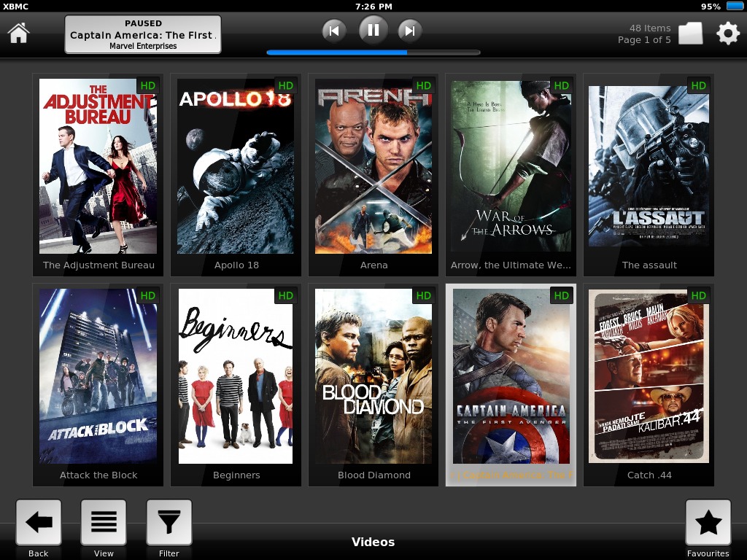The width and height of the screenshot is (747, 560).
Task: Toggle the pause playback button
Action: click(373, 30)
